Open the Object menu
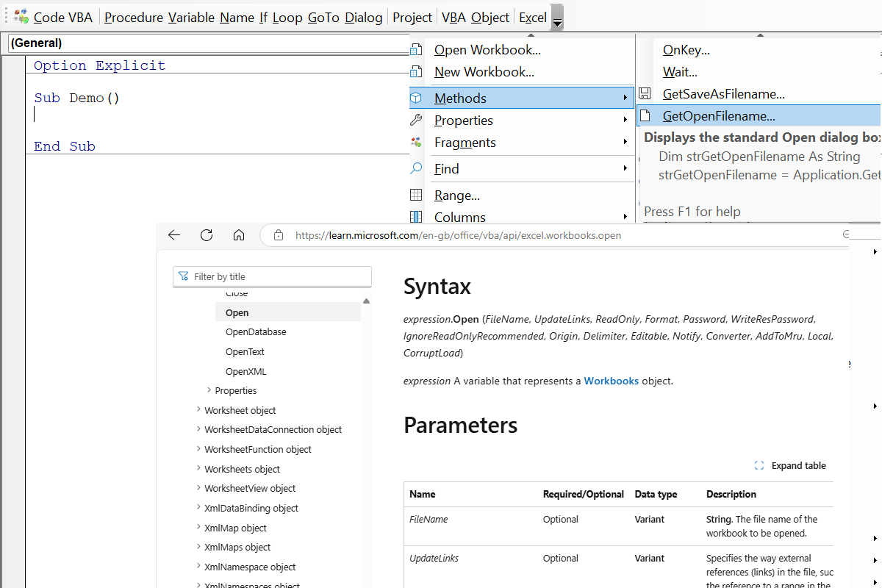Image resolution: width=882 pixels, height=588 pixels. click(490, 17)
